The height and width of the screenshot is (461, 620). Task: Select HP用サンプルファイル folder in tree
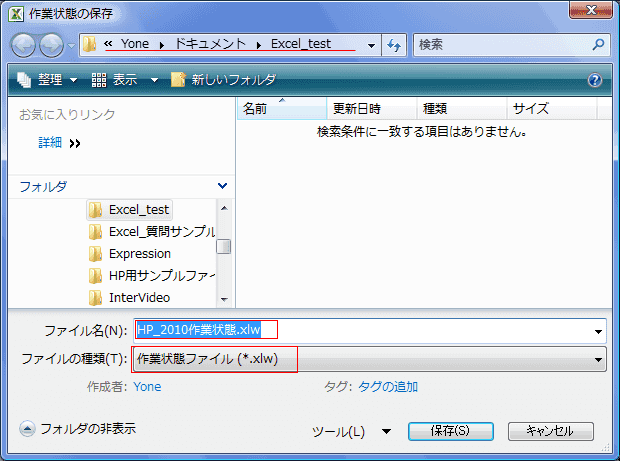152,276
